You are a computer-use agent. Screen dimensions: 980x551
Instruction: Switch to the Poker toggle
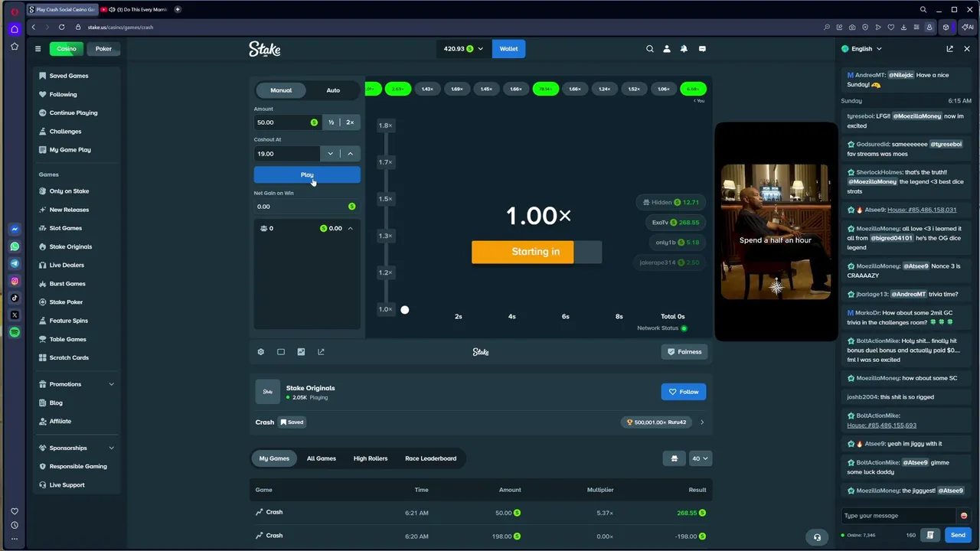pos(103,49)
